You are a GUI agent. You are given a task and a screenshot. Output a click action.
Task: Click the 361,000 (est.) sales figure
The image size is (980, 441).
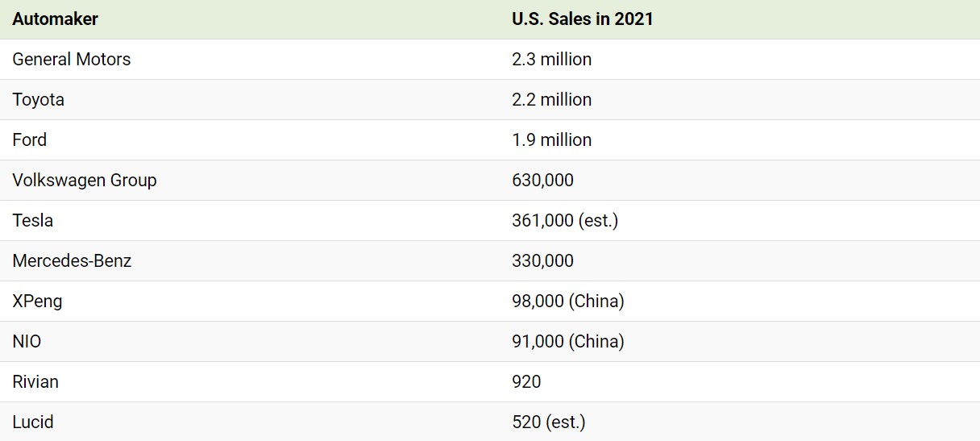tap(564, 220)
